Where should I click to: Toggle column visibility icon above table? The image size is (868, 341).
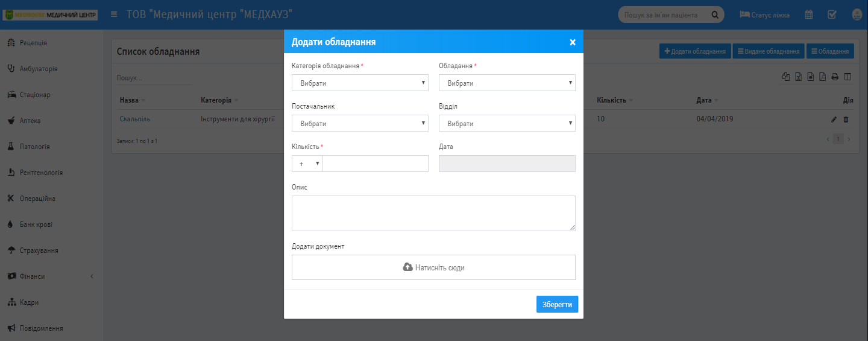click(x=848, y=77)
